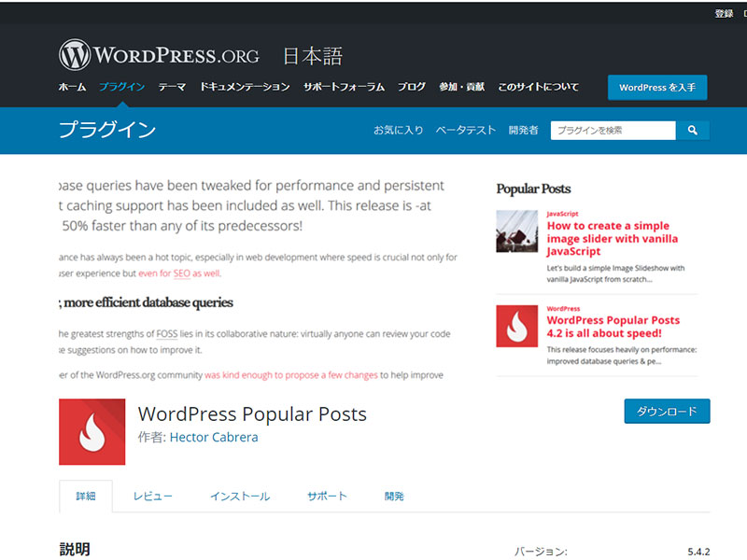Open the ドキュメンテーション menu item
Image resolution: width=747 pixels, height=560 pixels.
coord(244,87)
